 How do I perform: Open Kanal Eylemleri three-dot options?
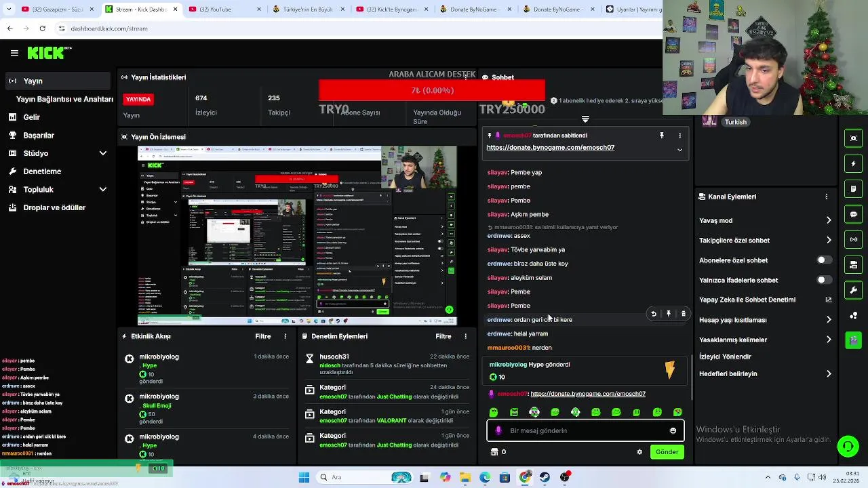coord(826,197)
